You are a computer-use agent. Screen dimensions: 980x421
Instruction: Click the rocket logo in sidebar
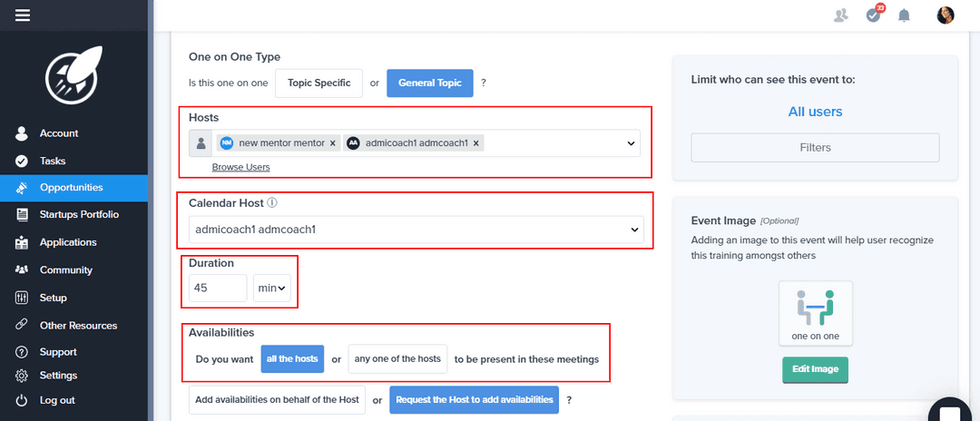(73, 73)
